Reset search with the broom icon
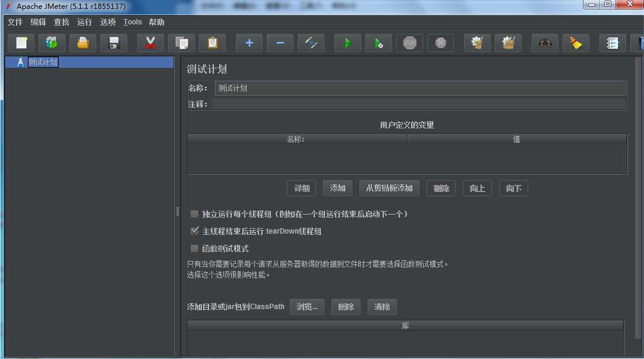Screen dimensions: 644x359 pyautogui.click(x=576, y=43)
